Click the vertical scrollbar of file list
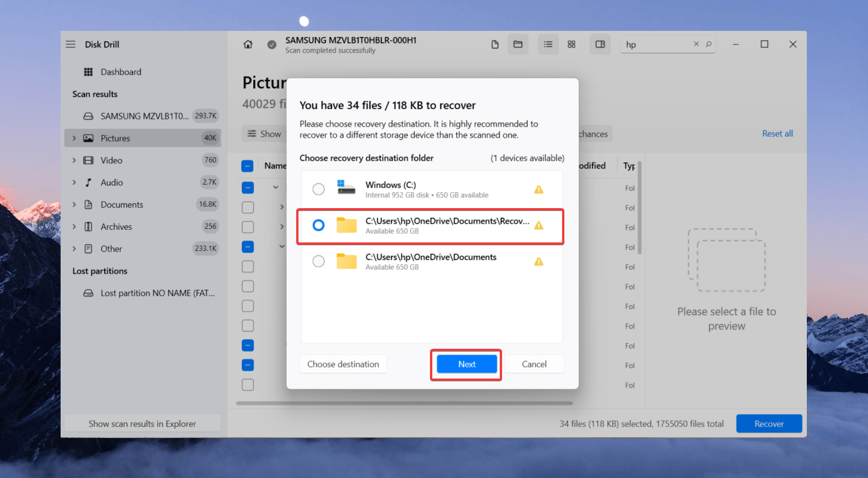Screen dimensions: 868x478 640,208
